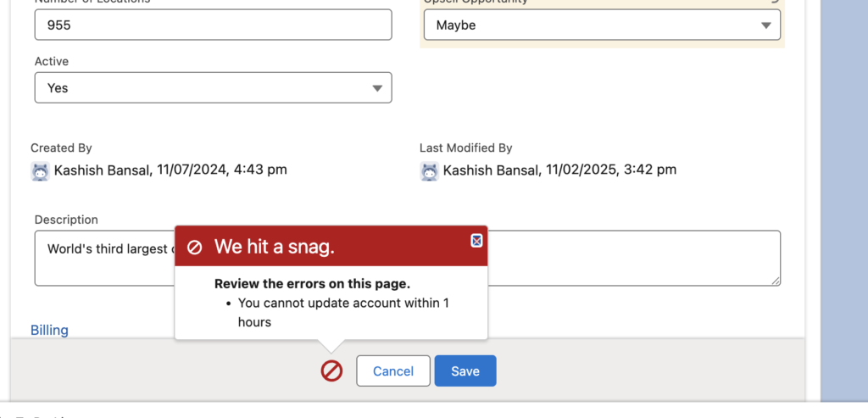
Task: Click the Created By user avatar icon
Action: pyautogui.click(x=40, y=170)
